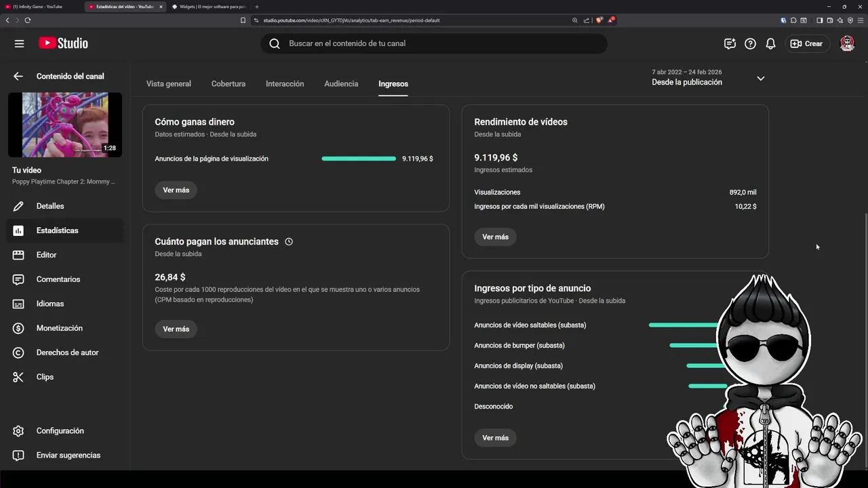This screenshot has height=488, width=868.
Task: Switch to the Cobertura tab
Action: pyautogui.click(x=229, y=84)
